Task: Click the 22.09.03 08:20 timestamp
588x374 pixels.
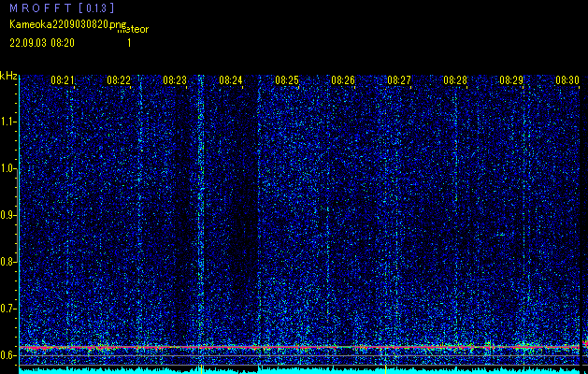Action: (42, 43)
